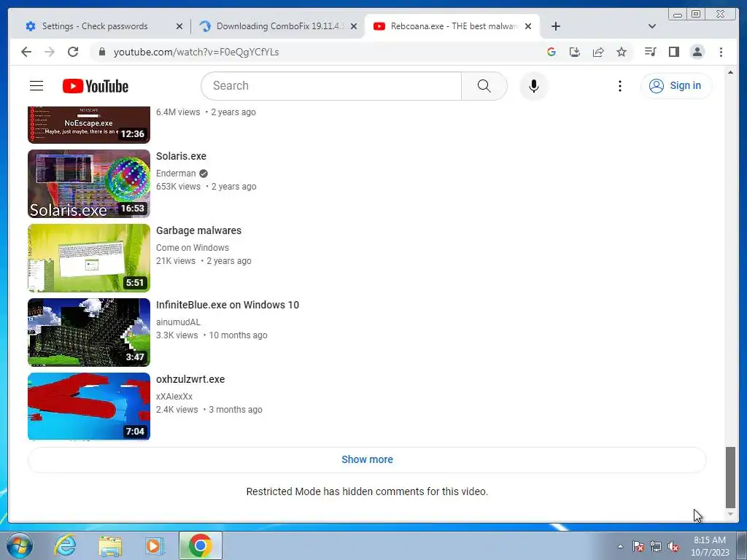This screenshot has width=747, height=560.
Task: Open InfiniteBlue.exe on Windows 10 video title
Action: [228, 305]
